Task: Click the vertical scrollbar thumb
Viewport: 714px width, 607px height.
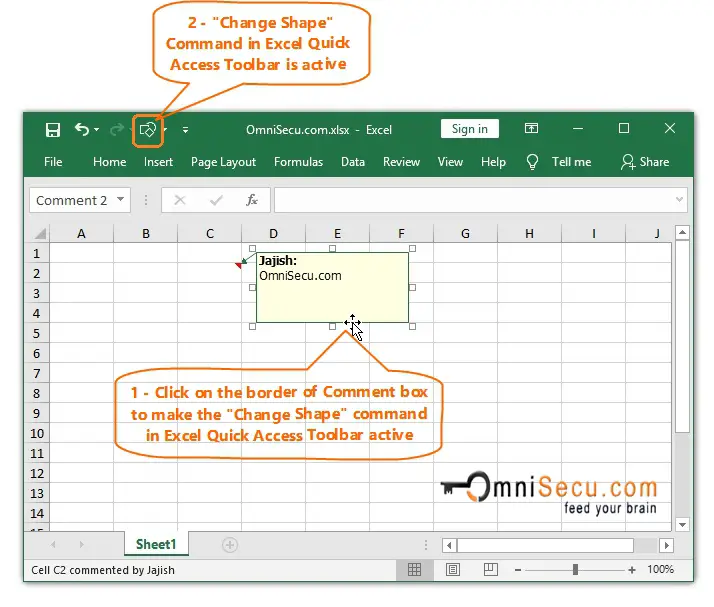Action: pos(682,337)
